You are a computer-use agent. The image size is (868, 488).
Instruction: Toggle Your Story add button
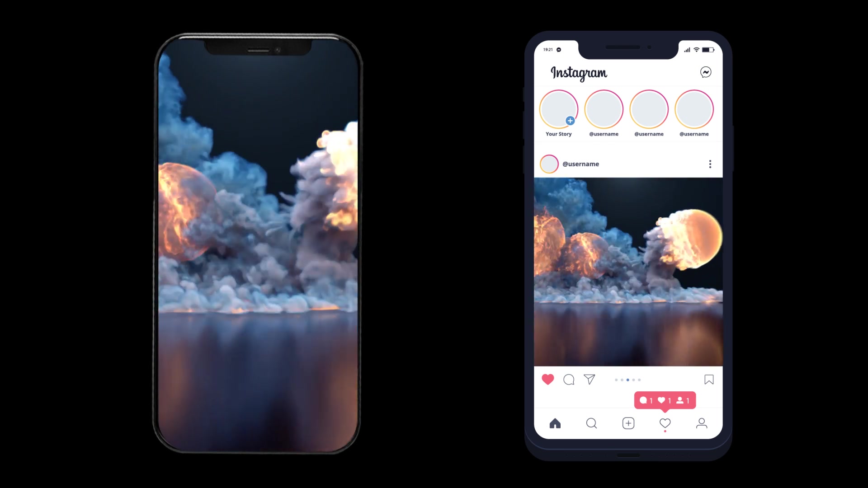pyautogui.click(x=571, y=121)
